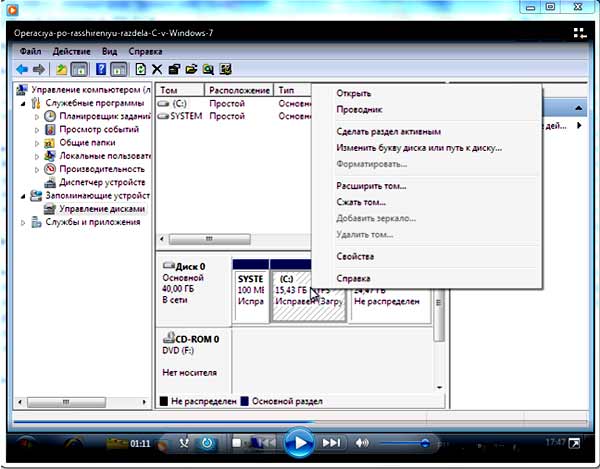The image size is (600, 469).
Task: Click the Properties toolbar icon
Action: coord(174,69)
